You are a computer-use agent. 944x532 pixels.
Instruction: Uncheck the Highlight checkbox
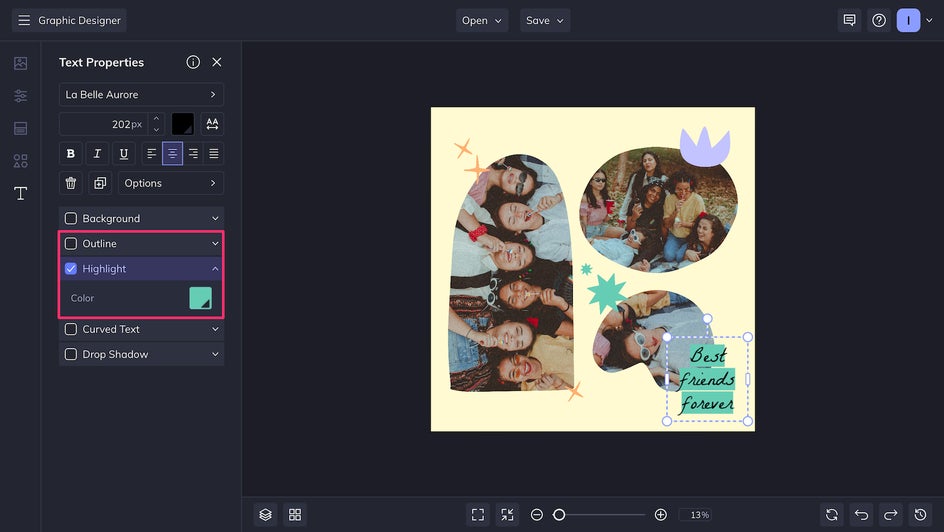point(71,269)
